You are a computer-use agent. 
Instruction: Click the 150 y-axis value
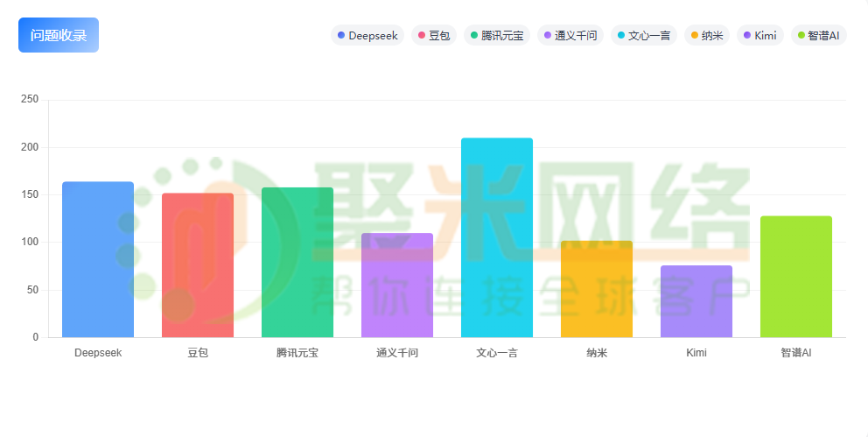tap(30, 194)
